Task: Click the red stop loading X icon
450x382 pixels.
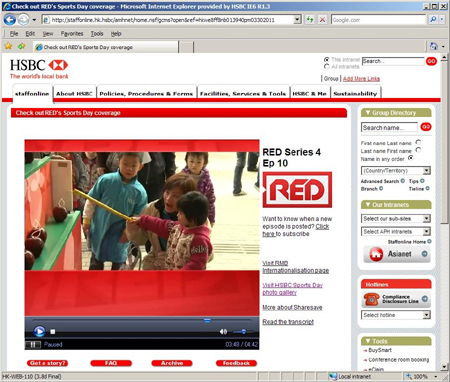Action: click(322, 20)
